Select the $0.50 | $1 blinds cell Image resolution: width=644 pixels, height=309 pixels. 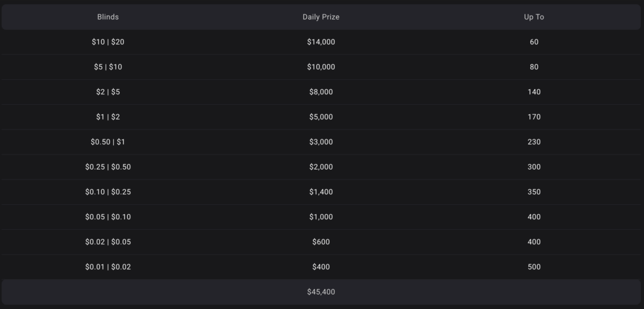[x=108, y=142]
